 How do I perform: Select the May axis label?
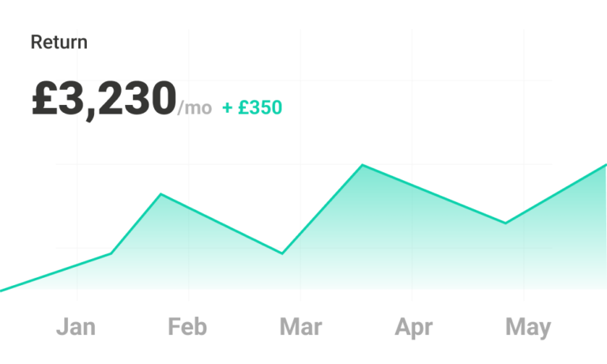[528, 328]
